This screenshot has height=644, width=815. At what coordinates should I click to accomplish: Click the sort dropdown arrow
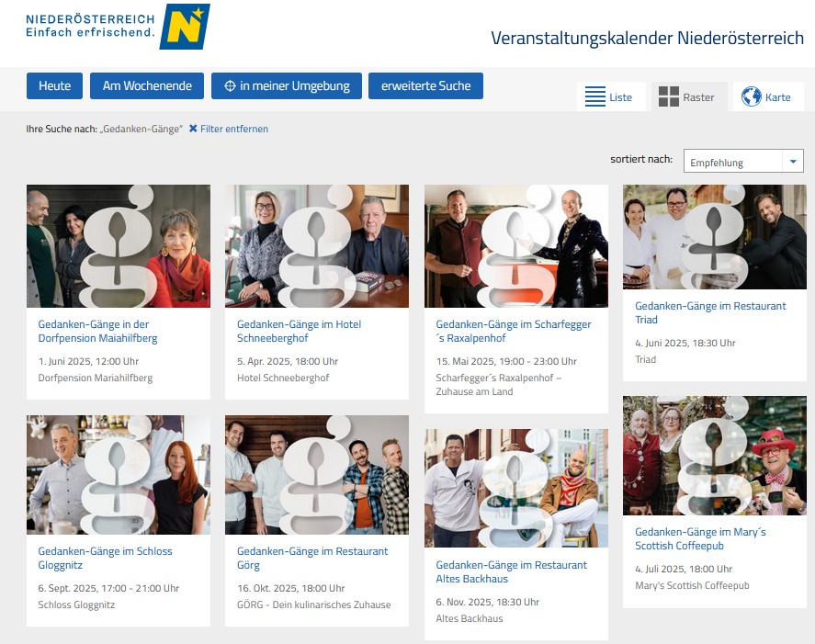click(x=793, y=161)
